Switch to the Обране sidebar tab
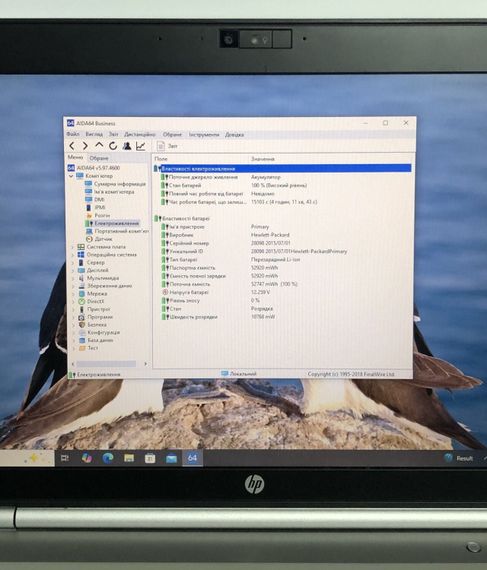 pyautogui.click(x=99, y=158)
